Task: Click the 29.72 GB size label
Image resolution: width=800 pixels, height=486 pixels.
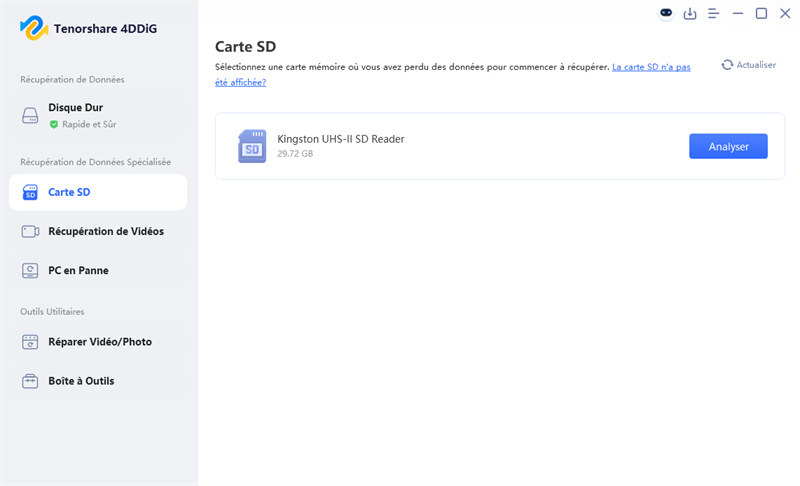Action: 295,154
